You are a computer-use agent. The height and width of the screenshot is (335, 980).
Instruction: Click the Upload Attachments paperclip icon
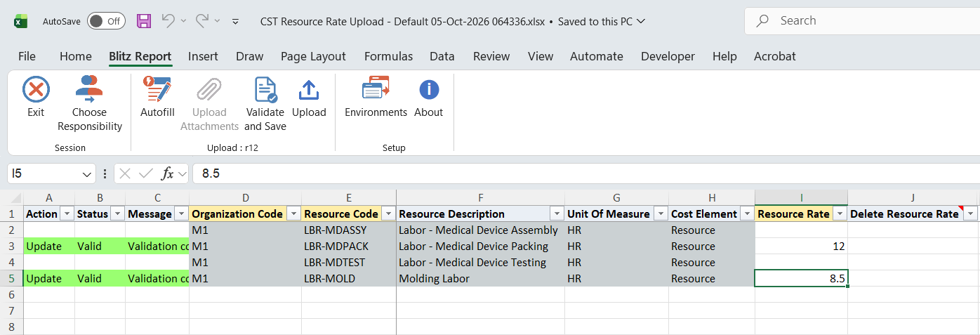click(x=209, y=90)
